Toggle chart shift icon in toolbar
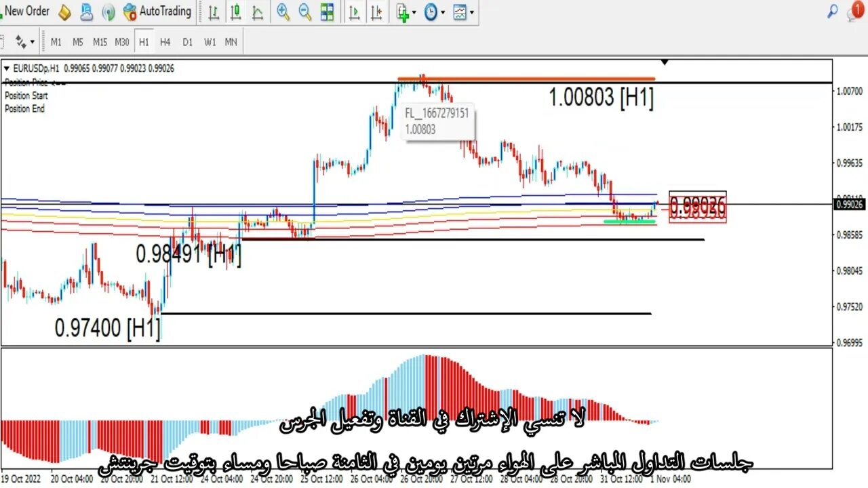Image resolution: width=868 pixels, height=488 pixels. [x=377, y=12]
